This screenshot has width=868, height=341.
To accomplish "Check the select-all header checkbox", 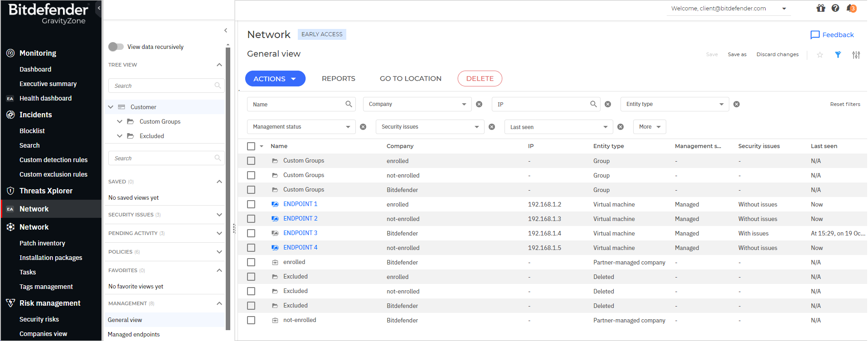I will (251, 146).
